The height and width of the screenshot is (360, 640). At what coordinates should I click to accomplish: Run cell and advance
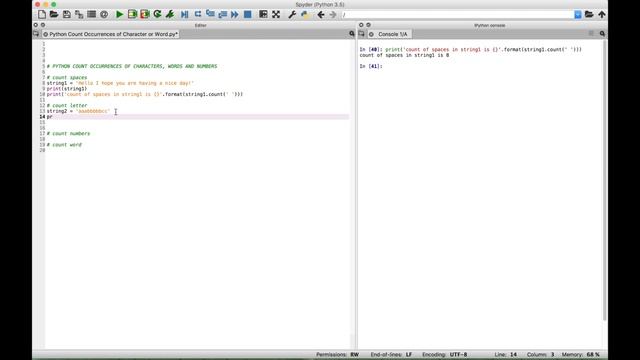[x=144, y=14]
